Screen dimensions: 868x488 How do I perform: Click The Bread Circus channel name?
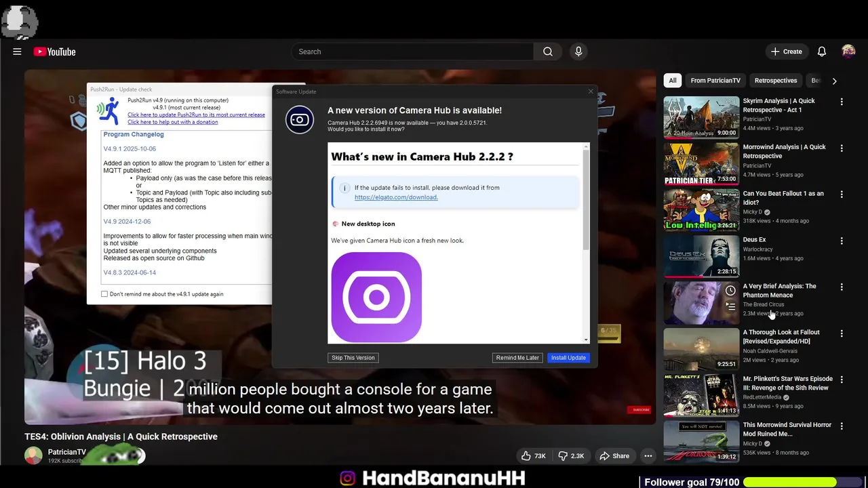tap(764, 304)
